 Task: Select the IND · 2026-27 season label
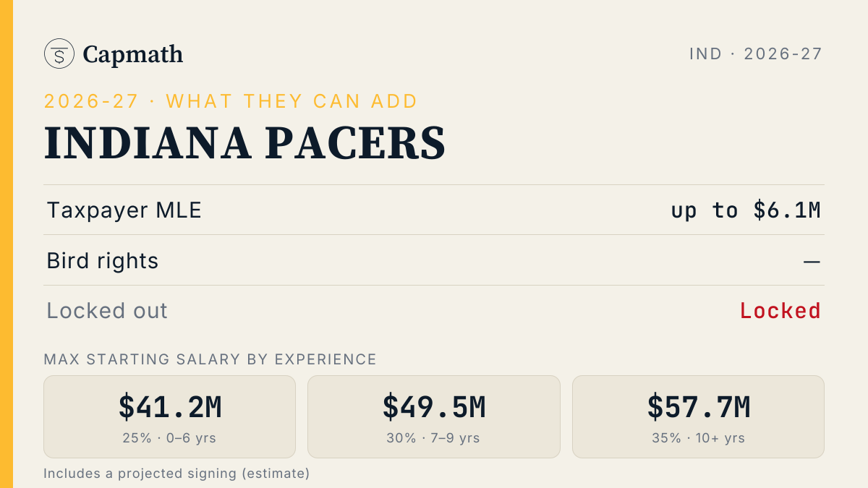coord(756,54)
